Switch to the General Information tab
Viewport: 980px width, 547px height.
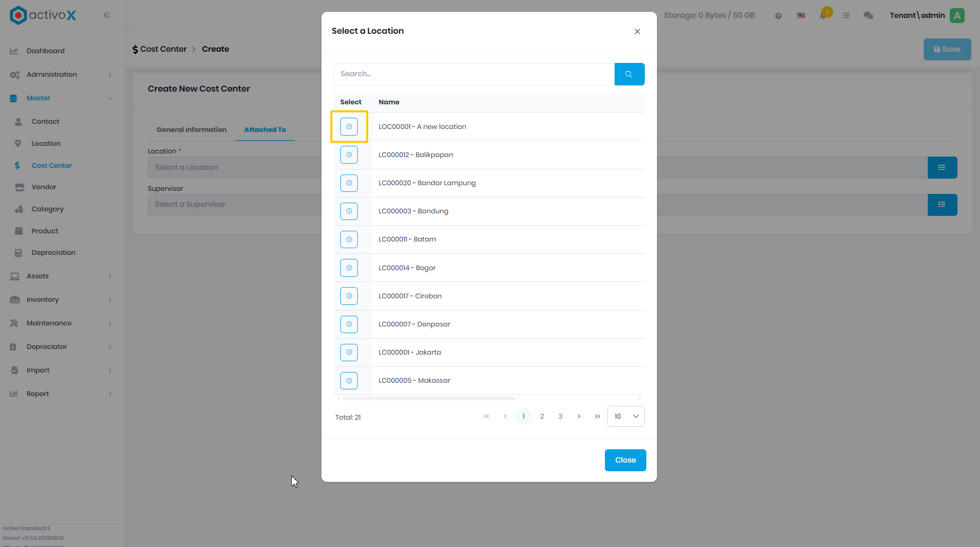191,130
